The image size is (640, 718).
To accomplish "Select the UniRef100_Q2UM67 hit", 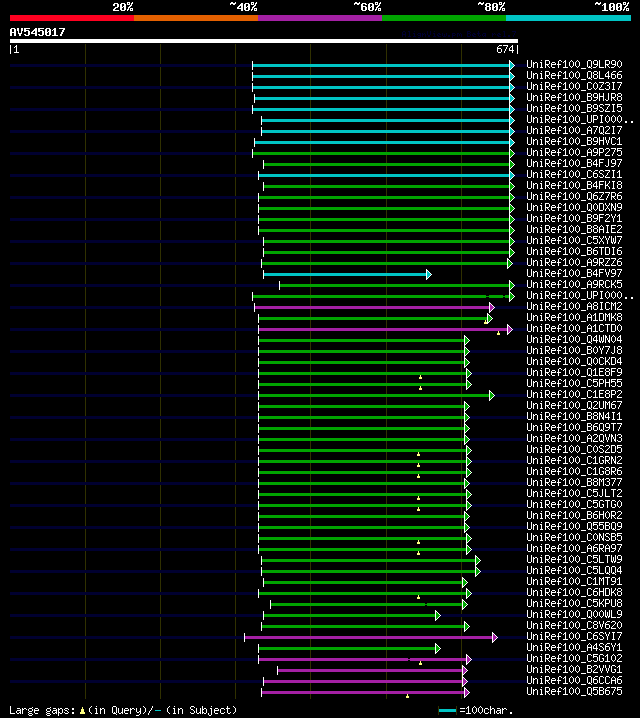I will coord(574,405).
